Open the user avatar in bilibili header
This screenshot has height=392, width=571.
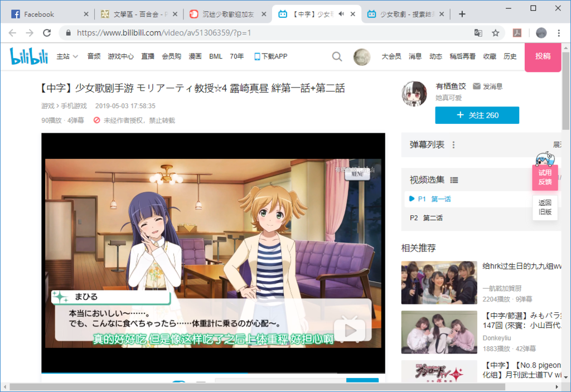[361, 57]
